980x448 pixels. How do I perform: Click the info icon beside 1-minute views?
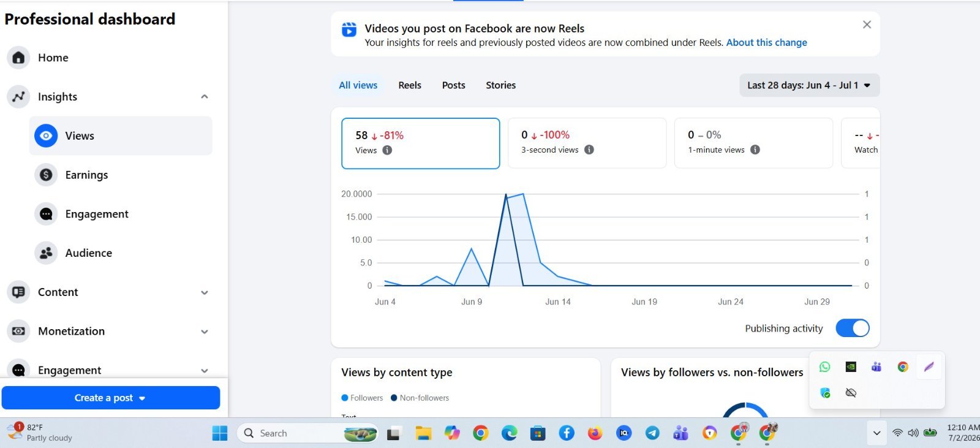click(x=755, y=150)
